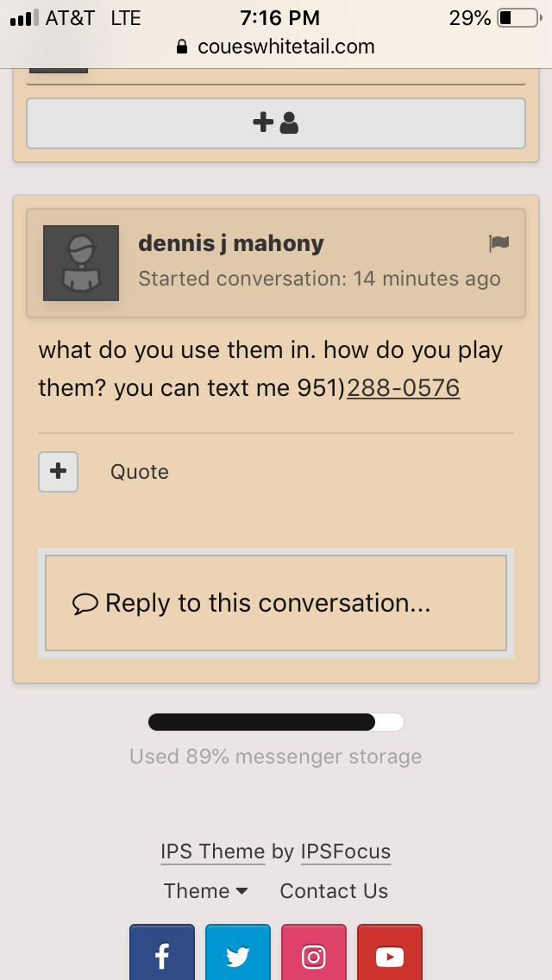Click the Quote link

pos(140,472)
